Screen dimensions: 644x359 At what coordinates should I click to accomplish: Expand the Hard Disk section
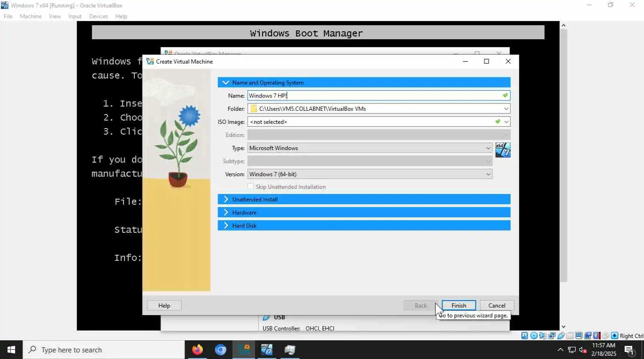[x=364, y=226]
